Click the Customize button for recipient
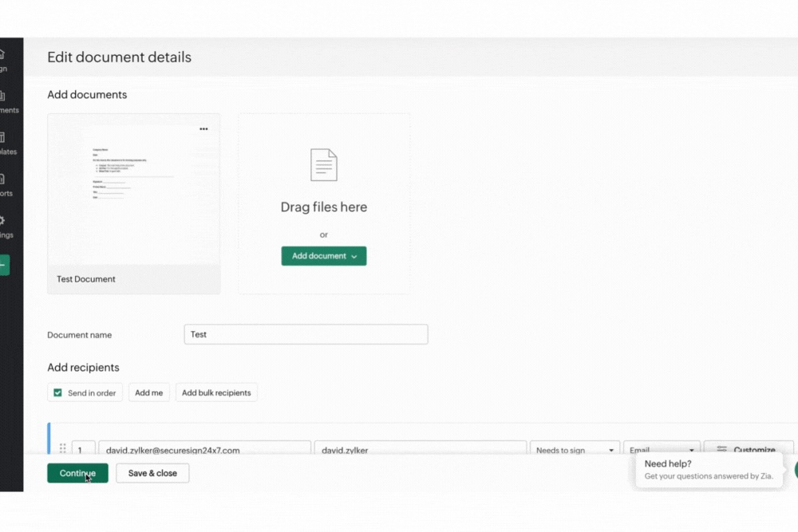798x532 pixels. tap(748, 450)
